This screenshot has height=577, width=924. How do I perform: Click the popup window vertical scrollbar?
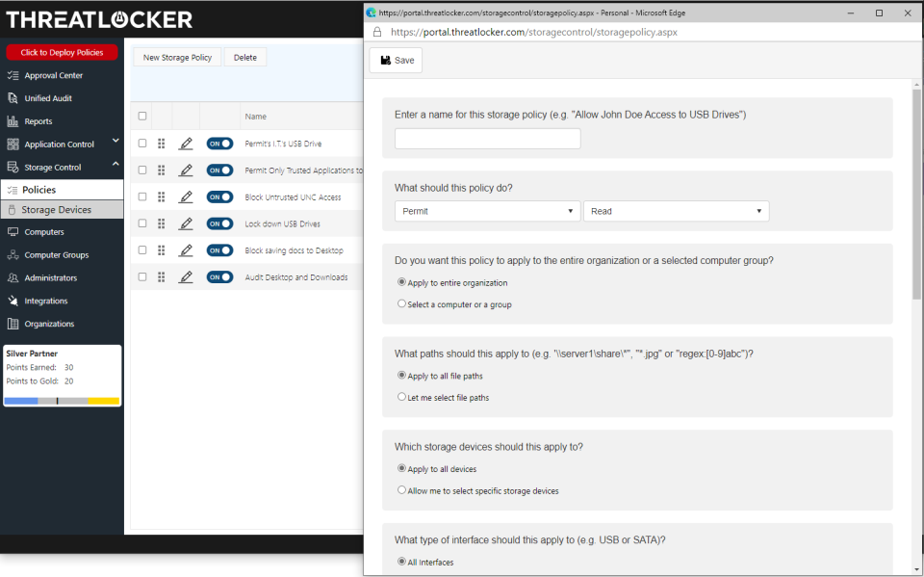[x=916, y=195]
